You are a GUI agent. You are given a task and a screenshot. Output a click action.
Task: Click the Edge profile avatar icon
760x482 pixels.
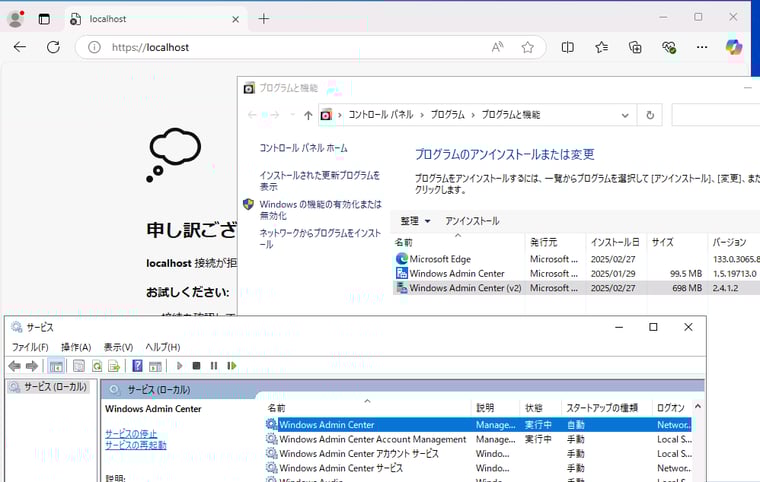tap(16, 18)
